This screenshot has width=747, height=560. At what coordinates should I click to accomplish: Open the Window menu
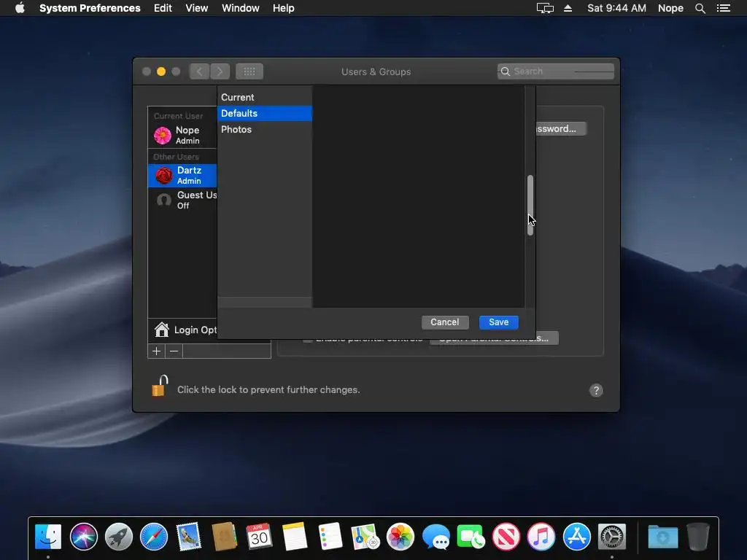click(x=241, y=8)
